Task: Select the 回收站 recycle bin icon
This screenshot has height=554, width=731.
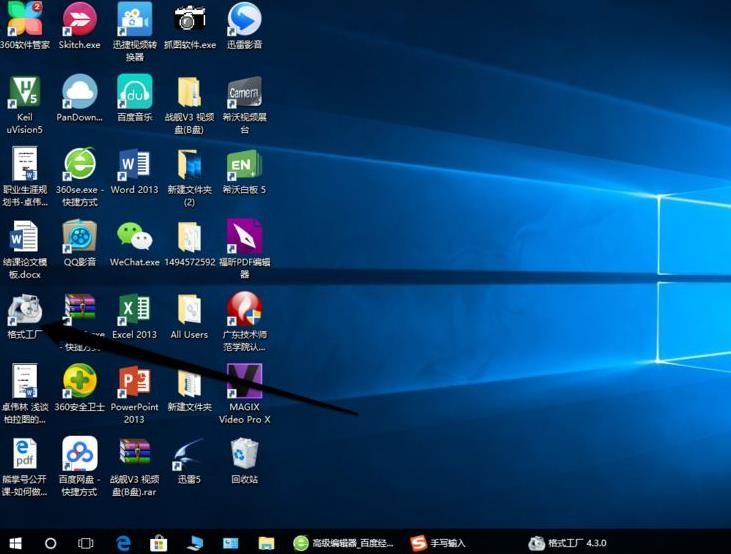Action: [244, 461]
